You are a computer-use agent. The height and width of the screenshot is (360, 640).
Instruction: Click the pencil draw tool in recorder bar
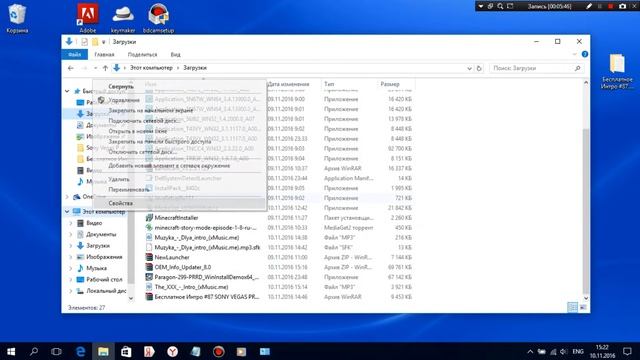[589, 6]
